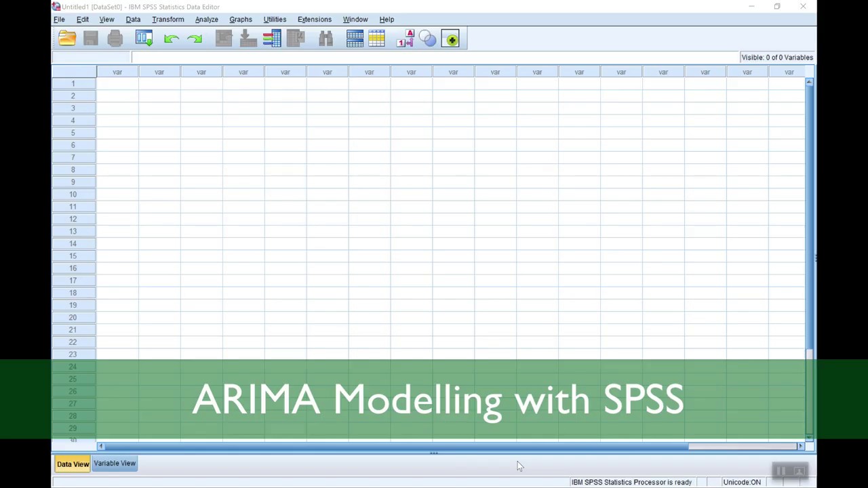Image resolution: width=868 pixels, height=488 pixels.
Task: Open Find with binoculars icon
Action: point(325,39)
